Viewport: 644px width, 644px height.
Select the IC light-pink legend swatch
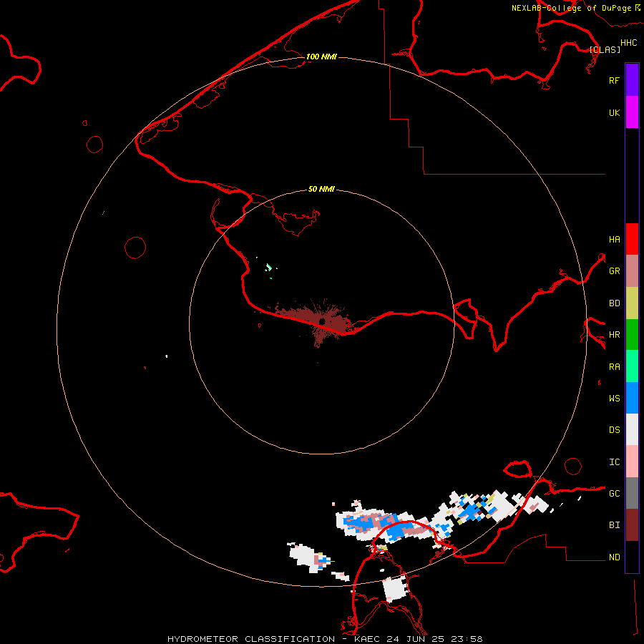click(632, 462)
